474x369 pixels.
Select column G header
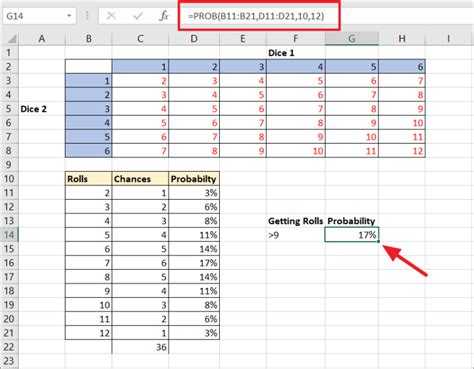352,39
